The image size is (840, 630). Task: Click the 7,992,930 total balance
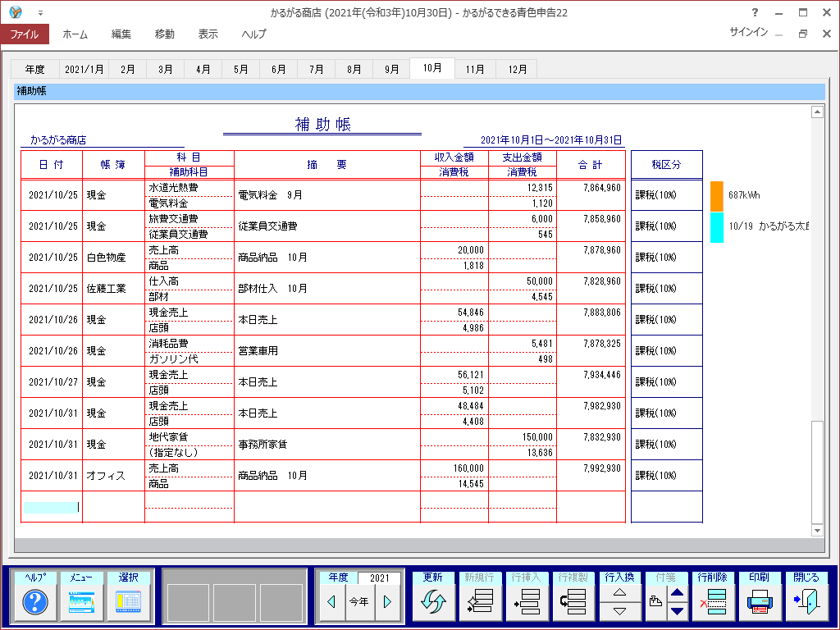[x=602, y=468]
